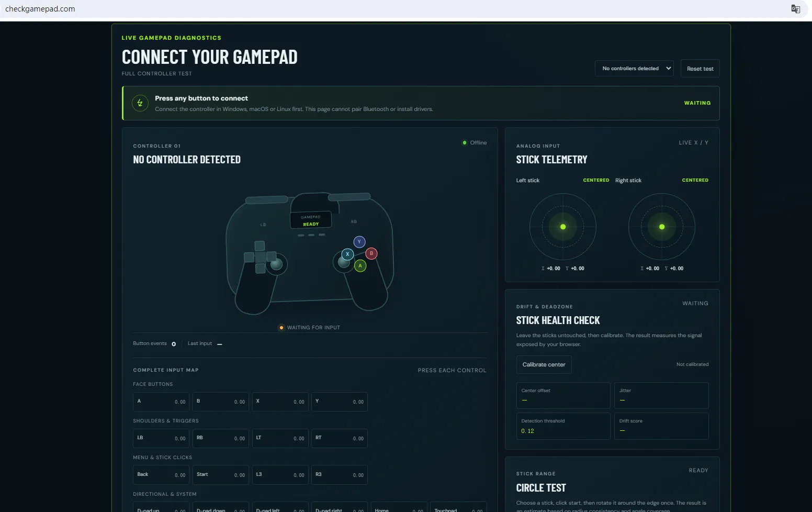Screen dimensions: 812x512
Task: Click the orange Waiting for input indicator dot
Action: tap(281, 328)
